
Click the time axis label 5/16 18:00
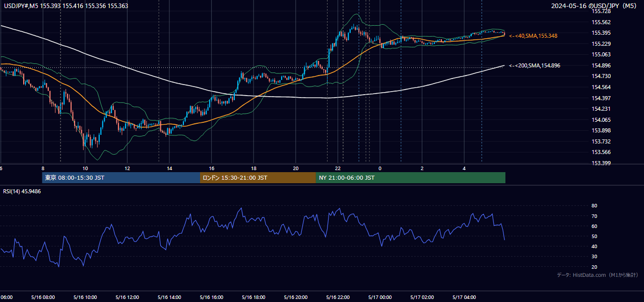[253, 297]
